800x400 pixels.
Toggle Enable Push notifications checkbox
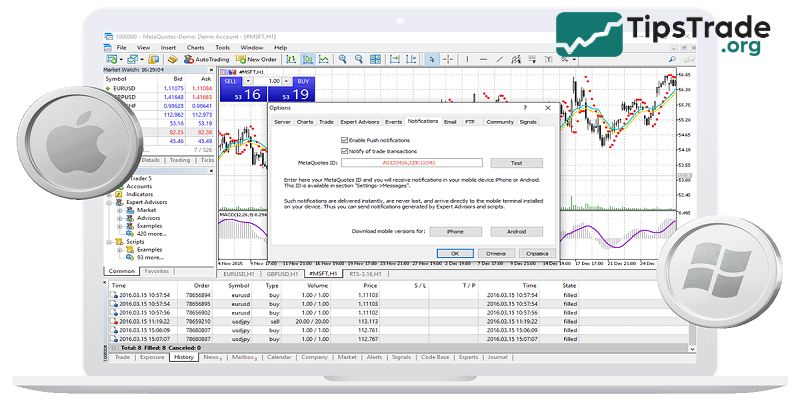pyautogui.click(x=344, y=139)
